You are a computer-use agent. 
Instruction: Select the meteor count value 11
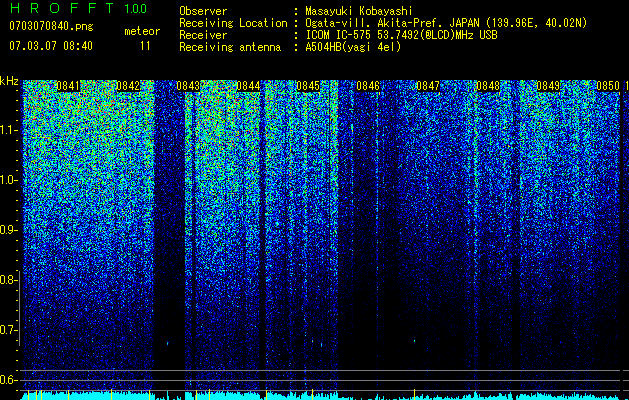coord(145,46)
